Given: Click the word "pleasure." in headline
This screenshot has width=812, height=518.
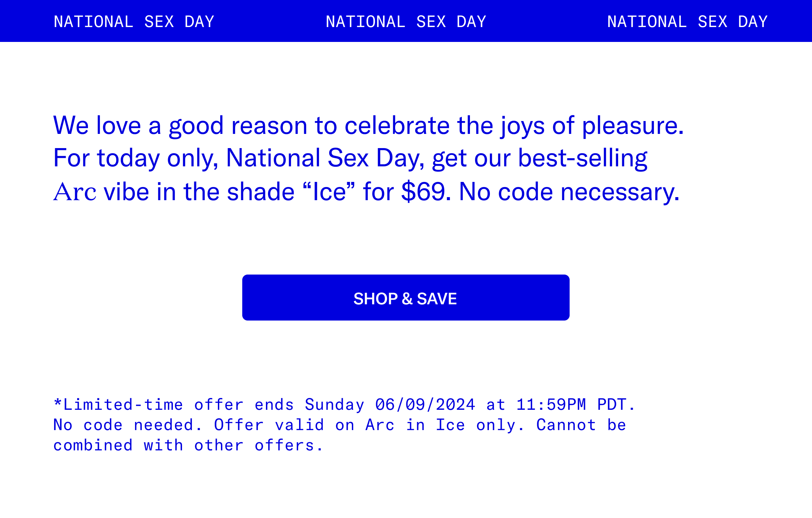Looking at the screenshot, I should (x=633, y=126).
